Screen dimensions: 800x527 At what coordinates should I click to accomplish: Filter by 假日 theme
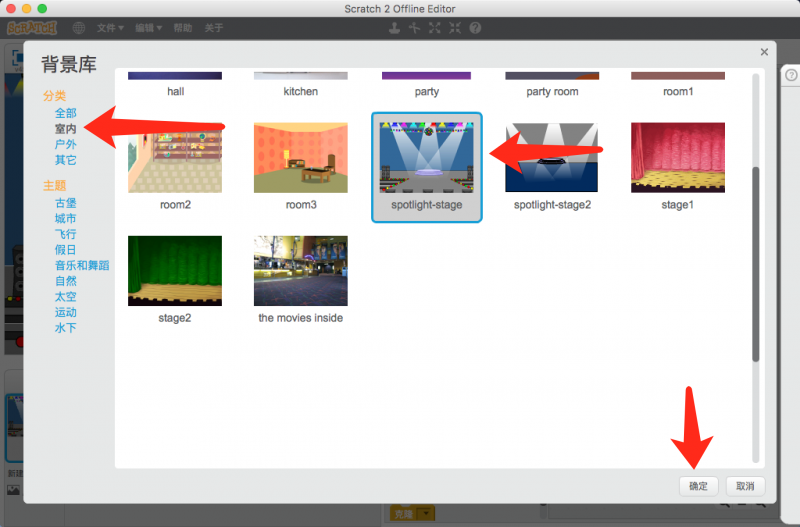click(66, 250)
